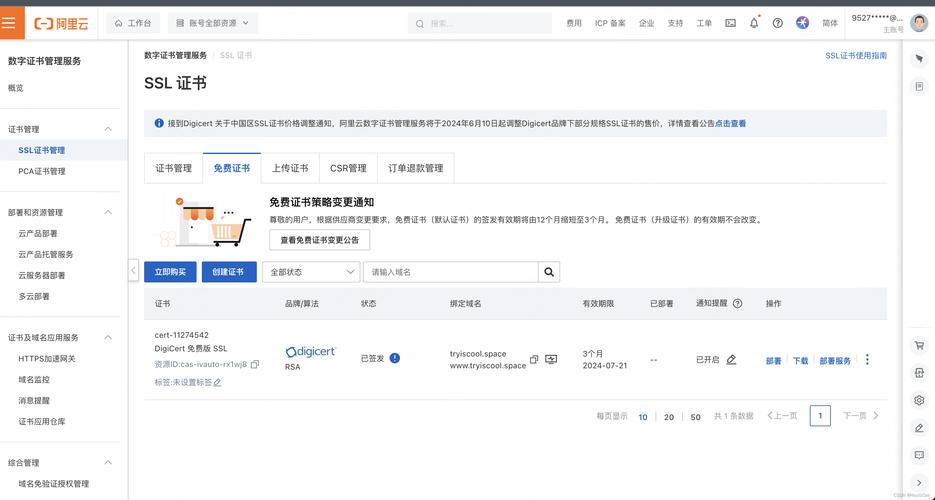Select 50 items per page
Image resolution: width=935 pixels, height=500 pixels.
(x=695, y=417)
